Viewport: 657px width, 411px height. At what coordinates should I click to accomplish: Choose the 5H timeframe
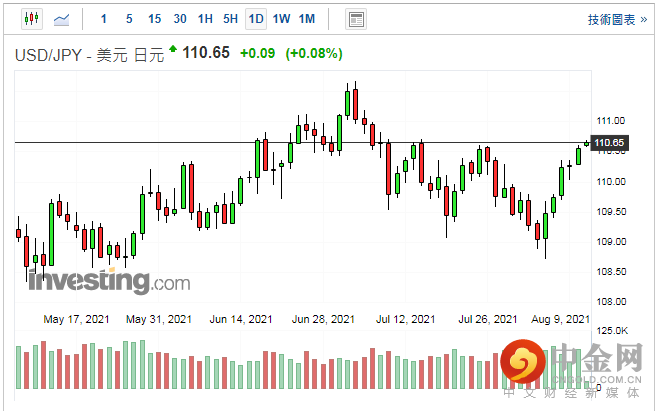[x=230, y=19]
